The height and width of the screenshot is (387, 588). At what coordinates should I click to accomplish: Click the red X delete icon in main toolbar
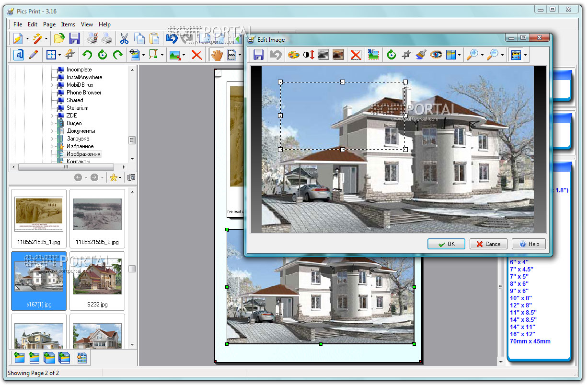pos(196,55)
